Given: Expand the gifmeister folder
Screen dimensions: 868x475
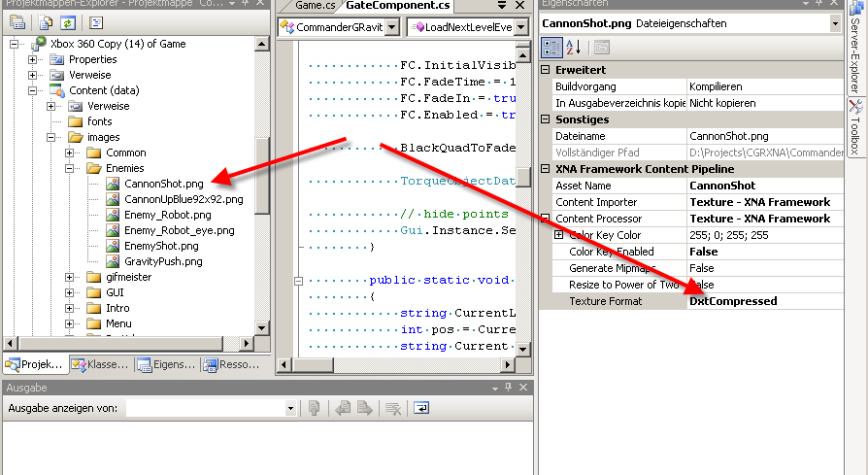Looking at the screenshot, I should (x=69, y=277).
